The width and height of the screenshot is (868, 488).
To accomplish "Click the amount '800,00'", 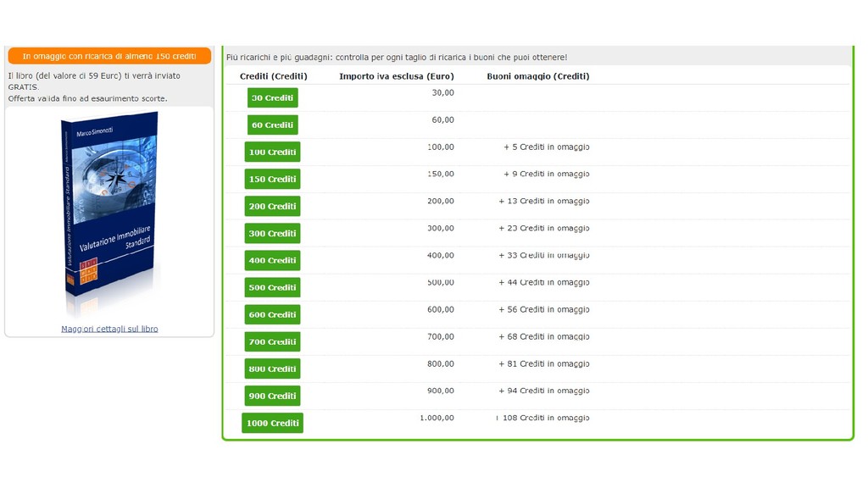I will click(441, 363).
